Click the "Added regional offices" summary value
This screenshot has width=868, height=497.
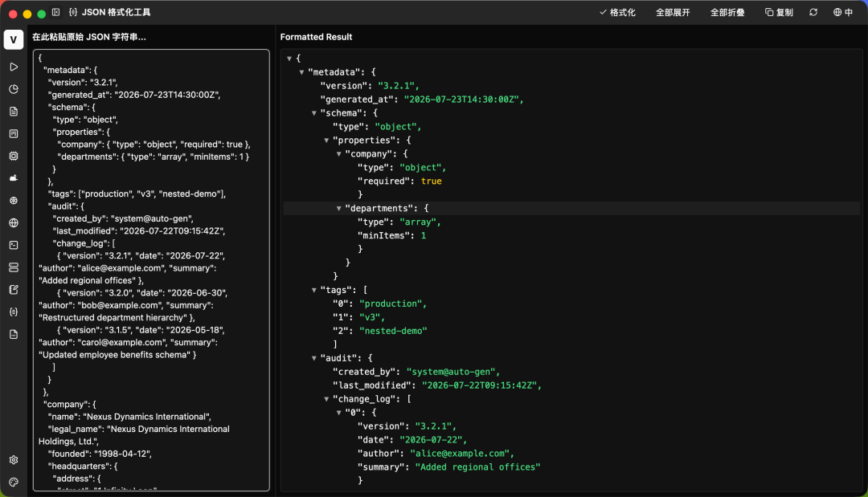[x=477, y=467]
